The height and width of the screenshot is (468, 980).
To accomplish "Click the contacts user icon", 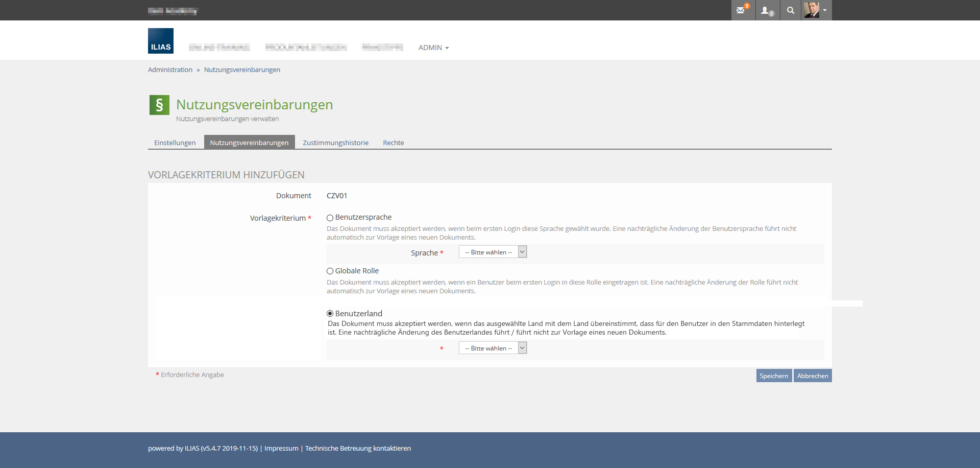I will pos(767,10).
